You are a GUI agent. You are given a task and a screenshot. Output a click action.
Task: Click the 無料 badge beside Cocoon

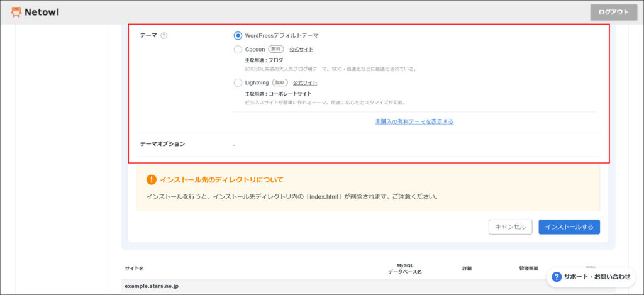[277, 49]
